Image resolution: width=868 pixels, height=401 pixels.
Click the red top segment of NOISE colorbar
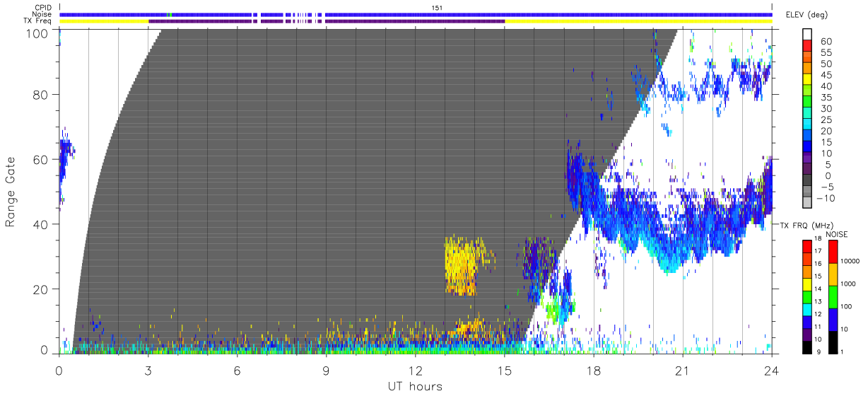tap(832, 251)
